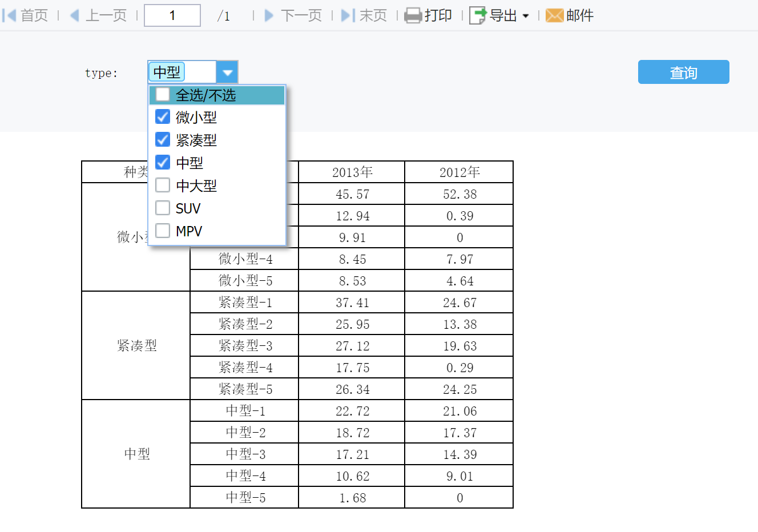The height and width of the screenshot is (532, 758).
Task: Select the 21.06 cell
Action: pyautogui.click(x=459, y=410)
